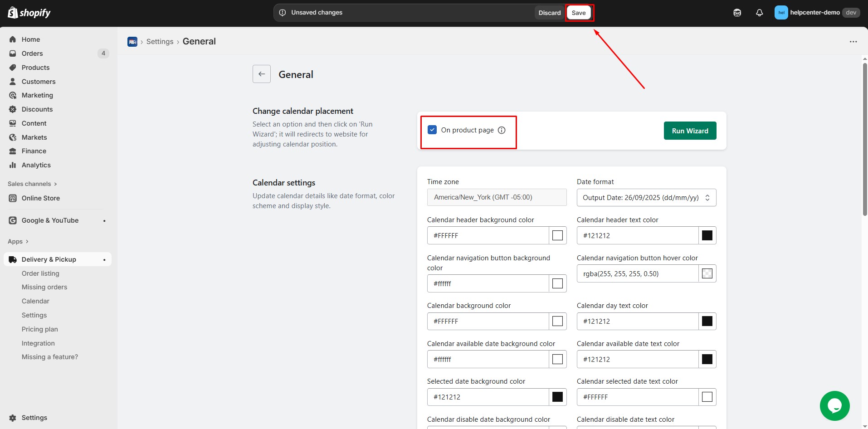The image size is (868, 429).
Task: Click the Time zone input field
Action: (497, 197)
